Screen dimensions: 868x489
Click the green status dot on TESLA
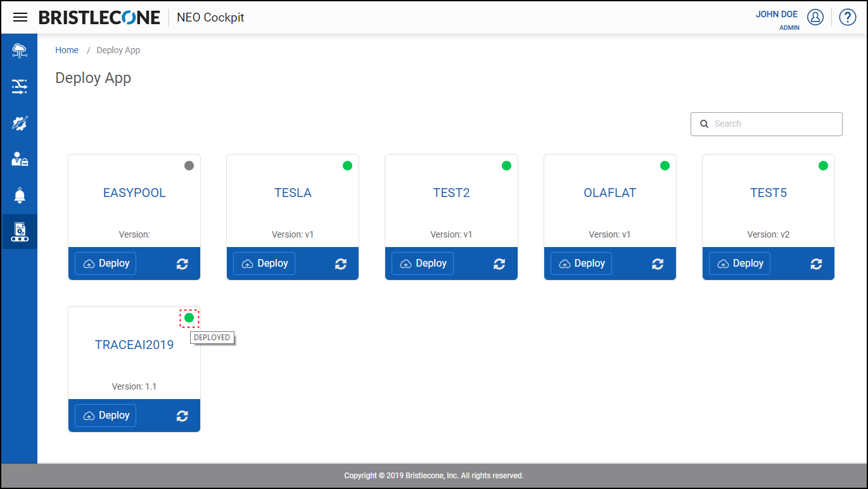pos(347,166)
